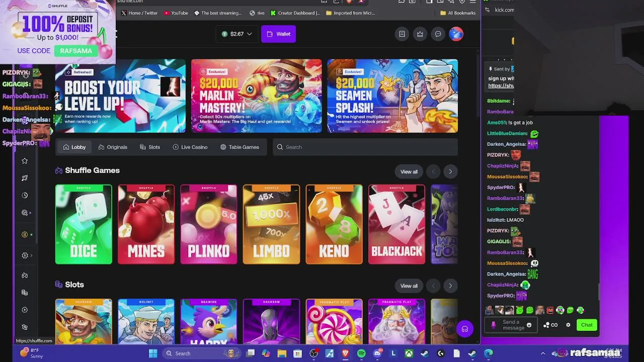Viewport: 644px width, 362px height.
Task: Go to previous Shuffle Games page arrow
Action: tap(433, 171)
